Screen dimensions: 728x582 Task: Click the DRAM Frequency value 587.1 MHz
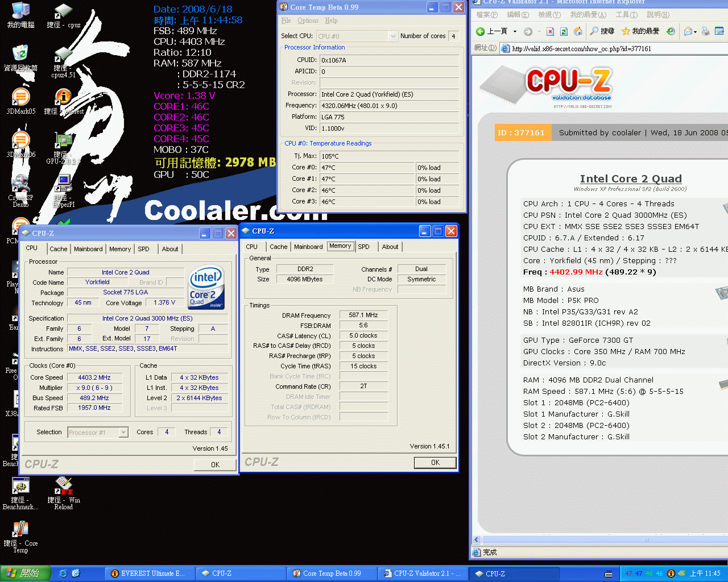click(363, 315)
